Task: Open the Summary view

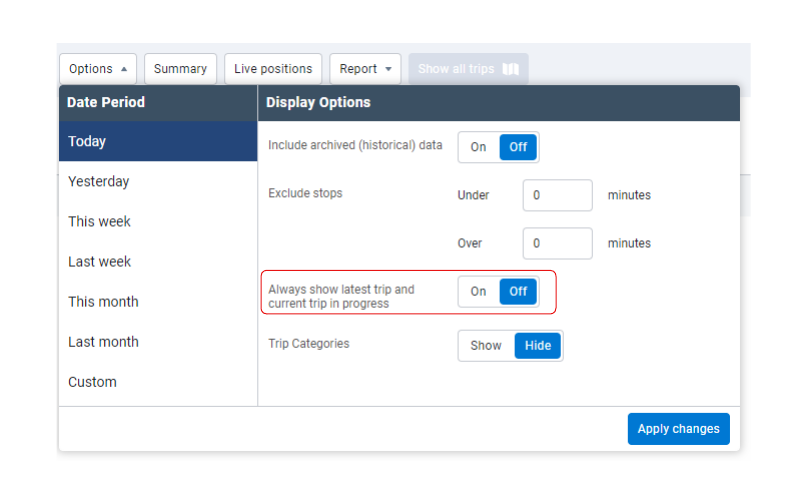Action: tap(180, 69)
